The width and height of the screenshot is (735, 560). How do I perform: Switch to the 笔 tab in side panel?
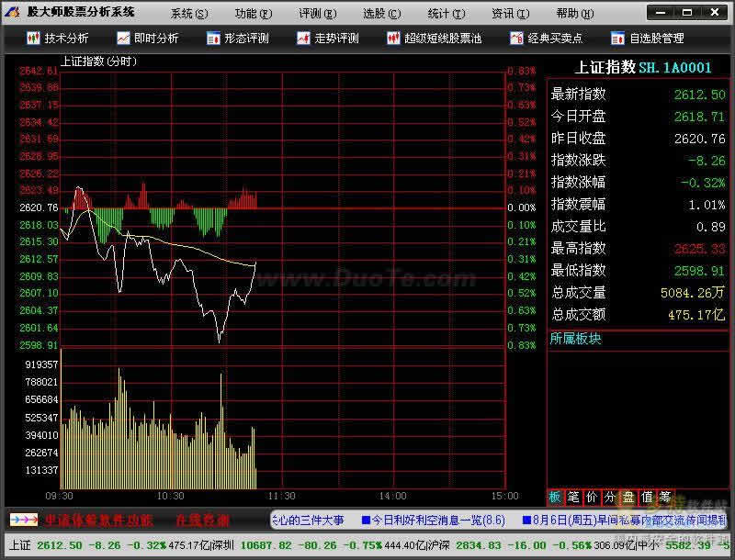pos(573,497)
